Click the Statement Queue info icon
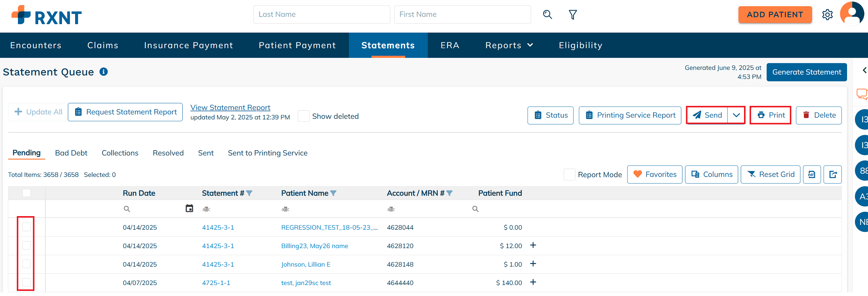This screenshot has height=296, width=868. point(104,71)
